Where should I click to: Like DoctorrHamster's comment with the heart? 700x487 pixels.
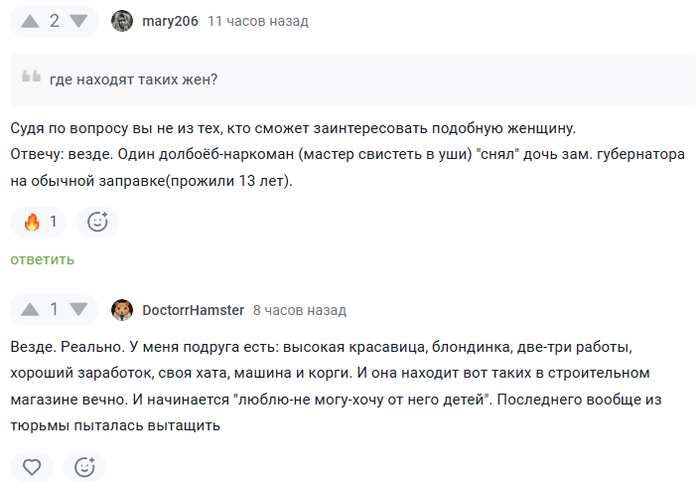pyautogui.click(x=32, y=466)
